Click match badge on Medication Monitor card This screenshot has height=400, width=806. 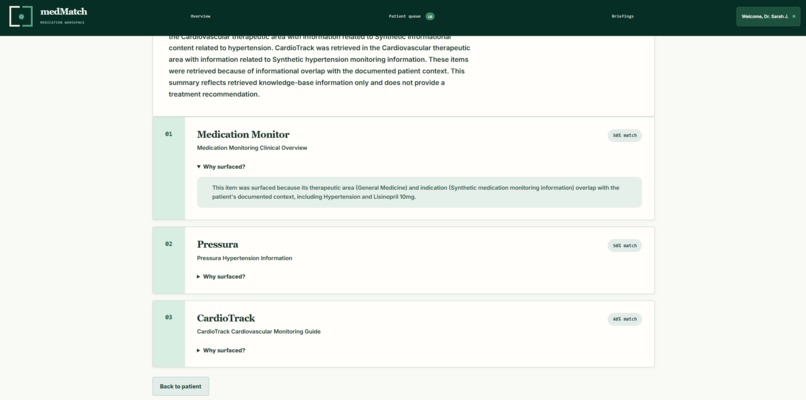pos(625,136)
